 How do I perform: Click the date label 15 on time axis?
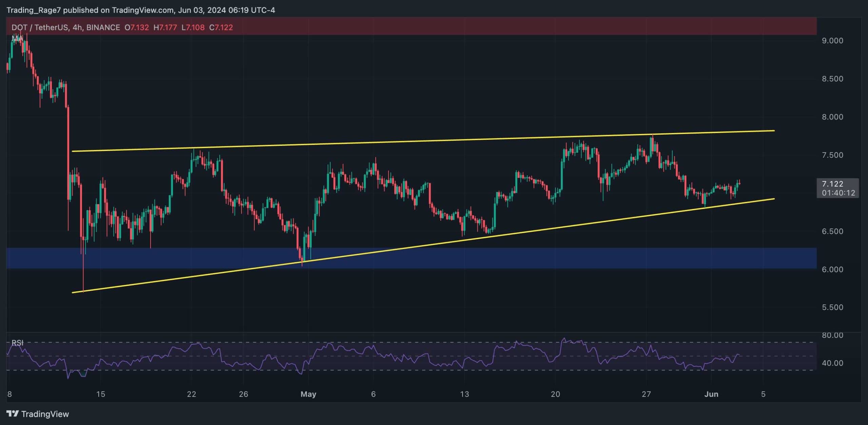[x=101, y=394]
